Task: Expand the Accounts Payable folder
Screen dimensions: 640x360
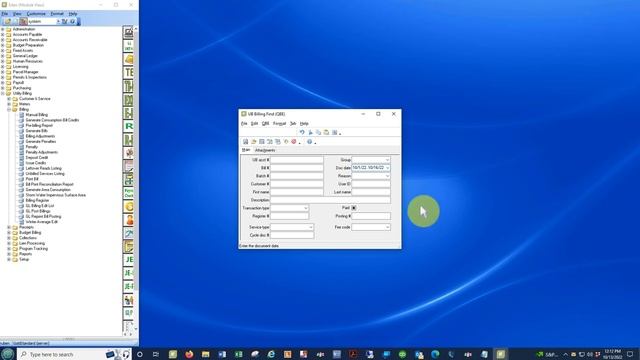Action: coord(2,35)
